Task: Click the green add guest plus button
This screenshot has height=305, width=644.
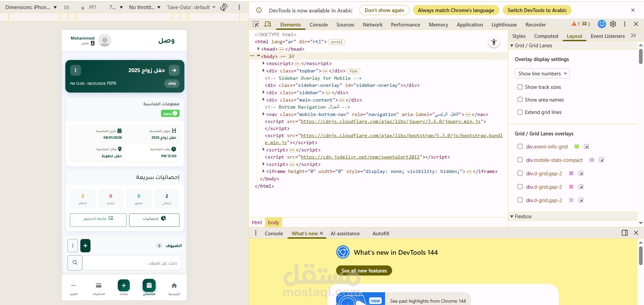Action: click(86, 246)
